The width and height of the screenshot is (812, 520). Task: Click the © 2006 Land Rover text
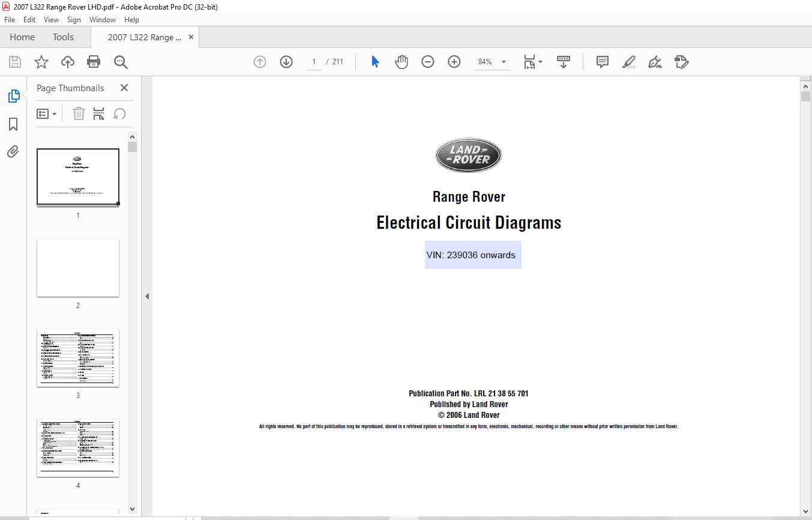coord(469,416)
